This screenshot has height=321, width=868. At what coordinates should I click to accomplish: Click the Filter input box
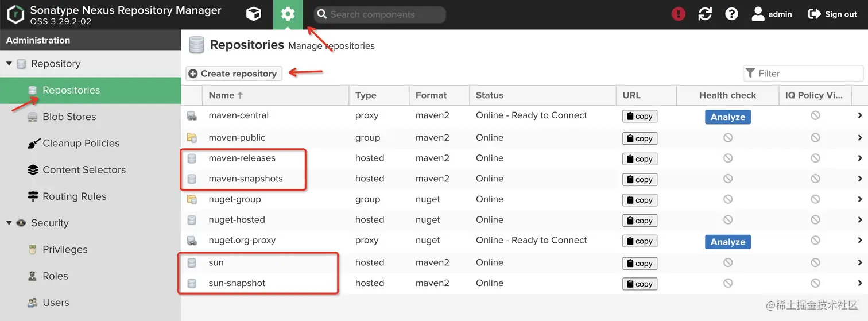point(803,74)
